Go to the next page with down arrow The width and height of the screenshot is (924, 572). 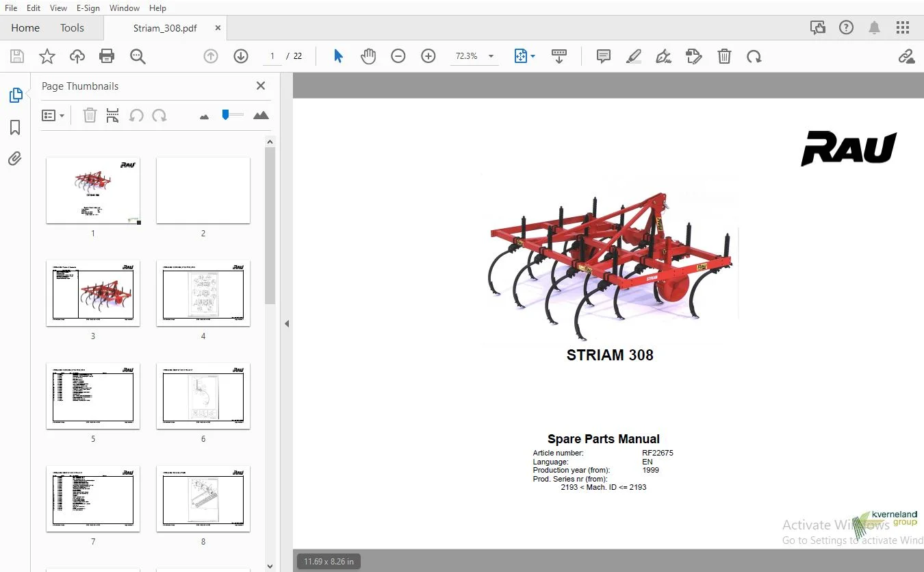(241, 56)
